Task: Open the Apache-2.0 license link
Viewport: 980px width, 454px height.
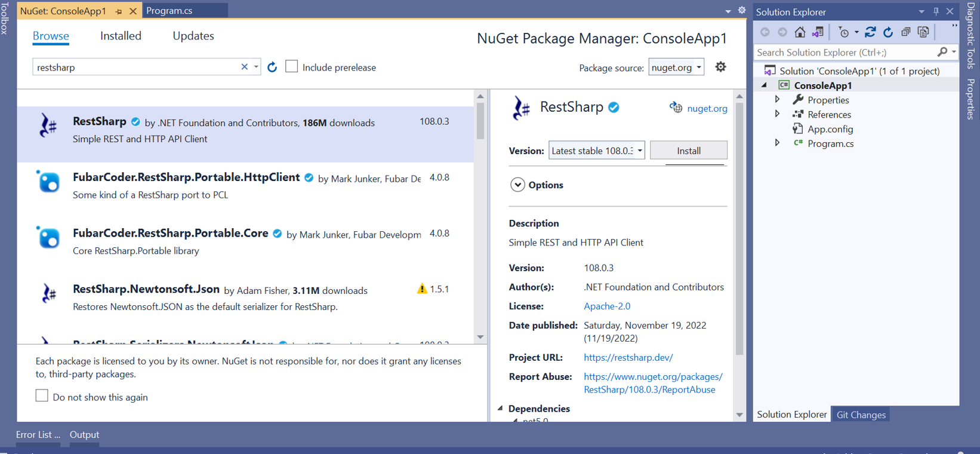Action: click(x=607, y=306)
